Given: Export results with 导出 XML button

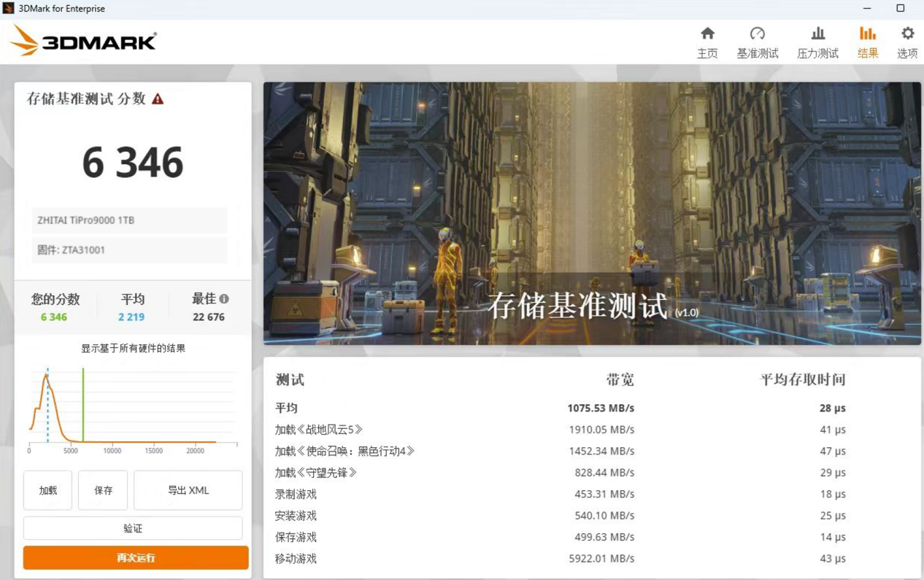Looking at the screenshot, I should 188,490.
